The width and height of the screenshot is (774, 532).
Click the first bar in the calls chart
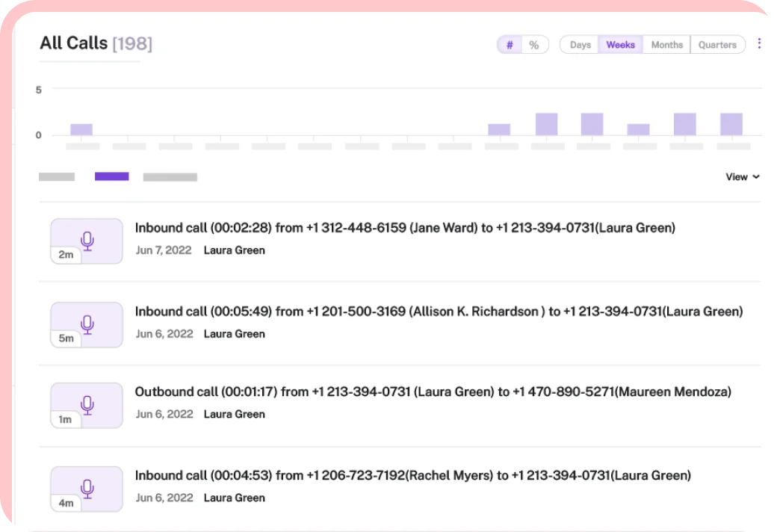pyautogui.click(x=81, y=129)
